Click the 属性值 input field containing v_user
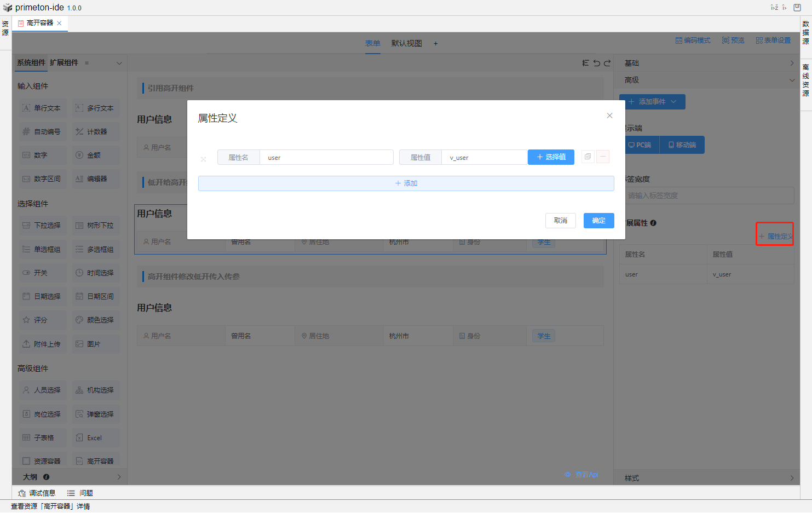 click(484, 158)
